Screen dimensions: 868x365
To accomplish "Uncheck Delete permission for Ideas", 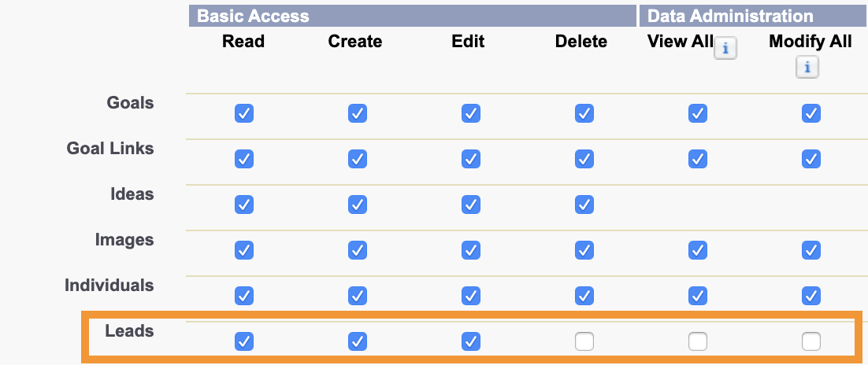I will (x=584, y=205).
